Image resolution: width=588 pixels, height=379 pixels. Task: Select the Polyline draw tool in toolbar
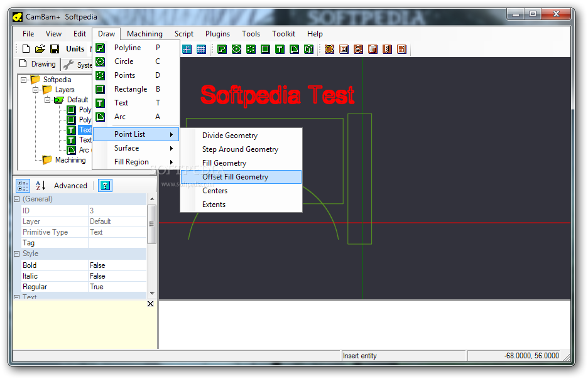point(222,49)
